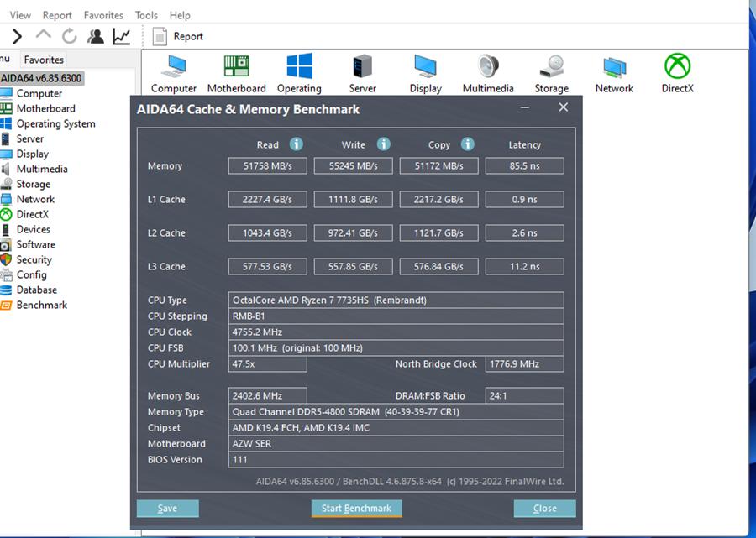Click the Save button
This screenshot has width=756, height=538.
(x=167, y=508)
